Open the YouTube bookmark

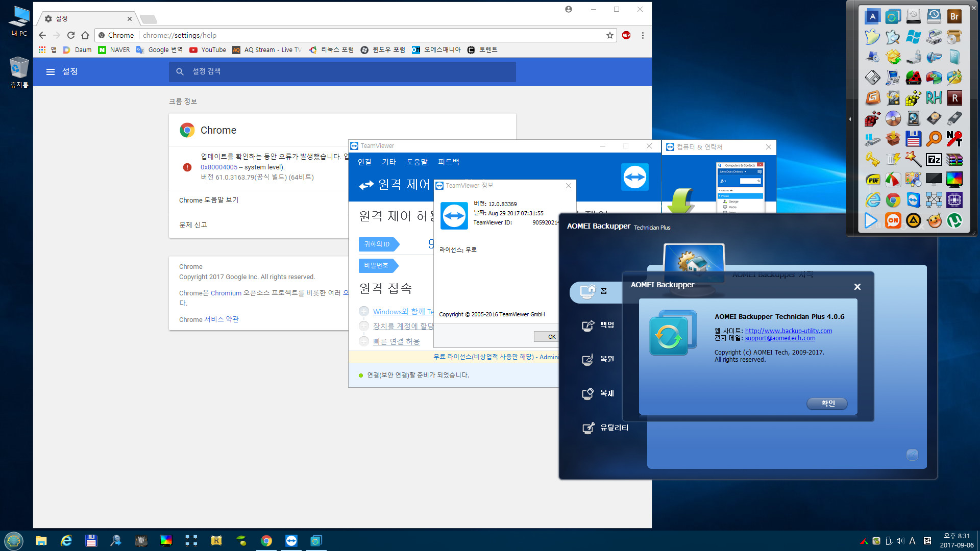point(208,50)
